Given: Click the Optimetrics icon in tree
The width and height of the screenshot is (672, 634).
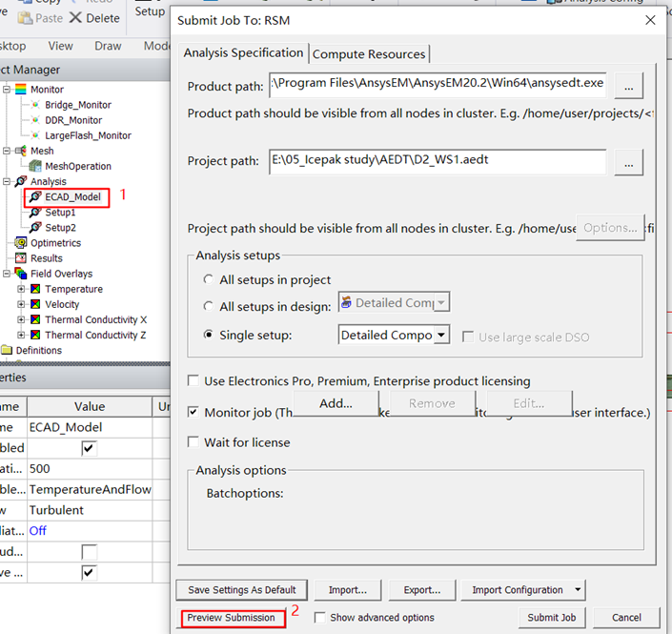Looking at the screenshot, I should pyautogui.click(x=21, y=243).
